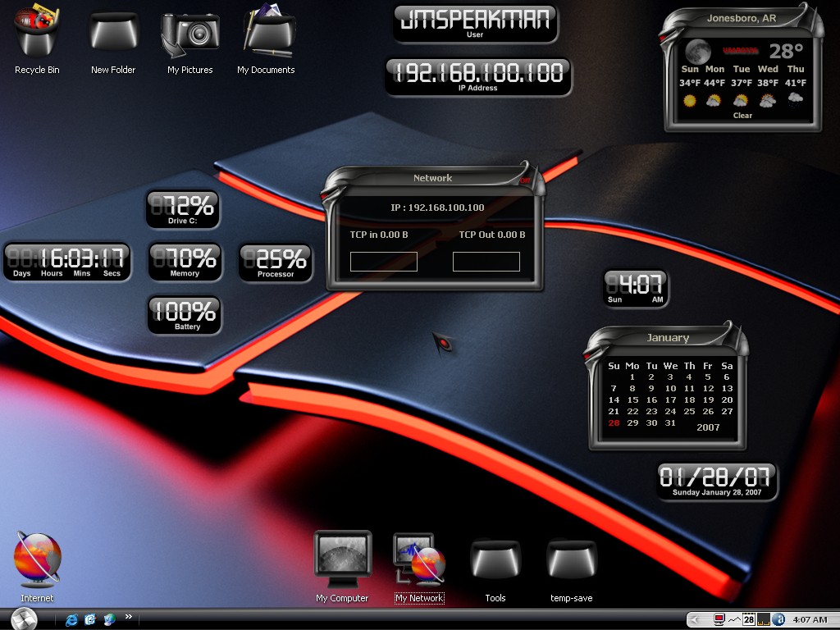Select the temp-save folder icon
This screenshot has height=630, width=840.
point(572,559)
